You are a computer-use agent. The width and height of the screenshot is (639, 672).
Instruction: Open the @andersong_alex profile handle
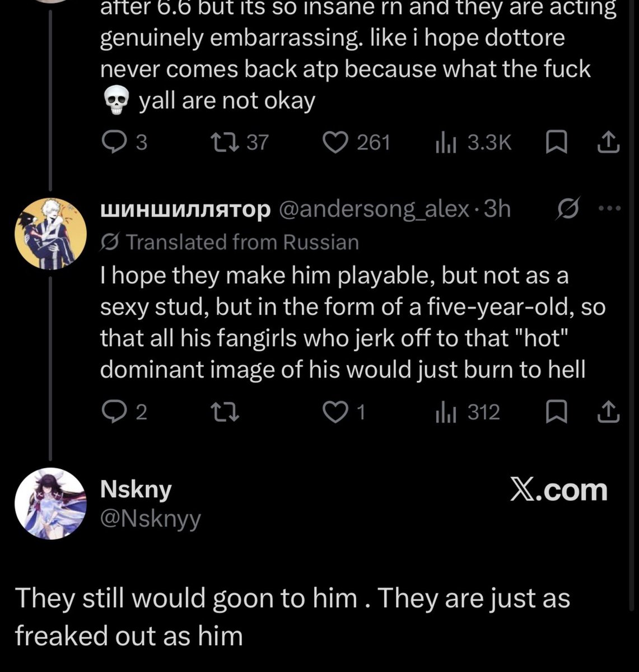(372, 209)
